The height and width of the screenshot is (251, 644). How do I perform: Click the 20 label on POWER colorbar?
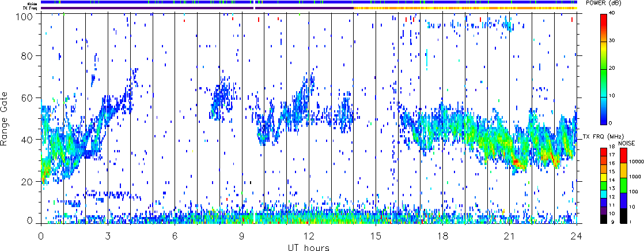[x=613, y=69]
